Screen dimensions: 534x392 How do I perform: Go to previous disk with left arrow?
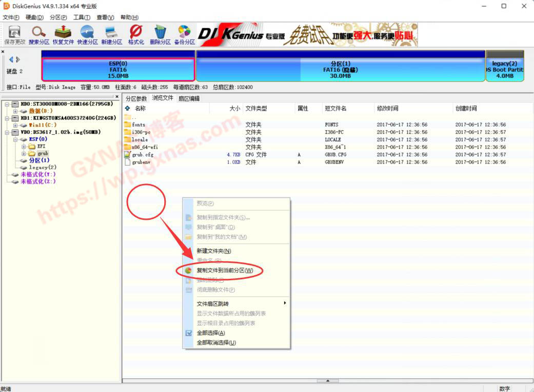tap(11, 59)
